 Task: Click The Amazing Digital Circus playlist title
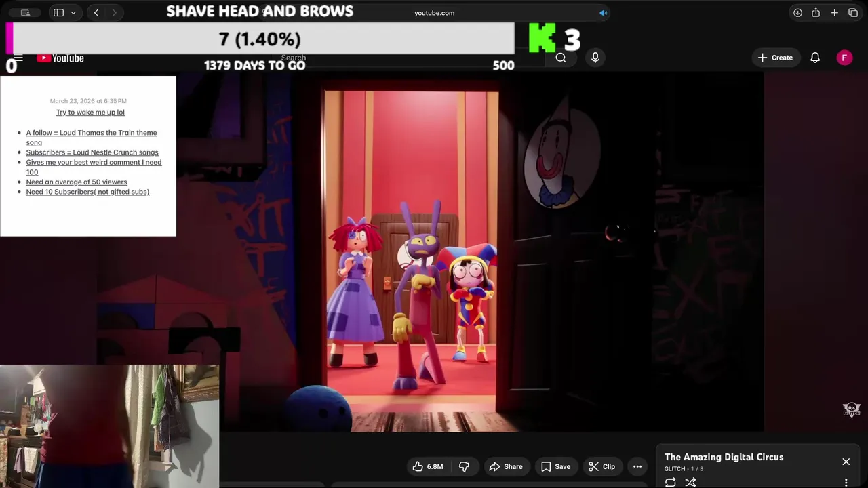tap(724, 457)
